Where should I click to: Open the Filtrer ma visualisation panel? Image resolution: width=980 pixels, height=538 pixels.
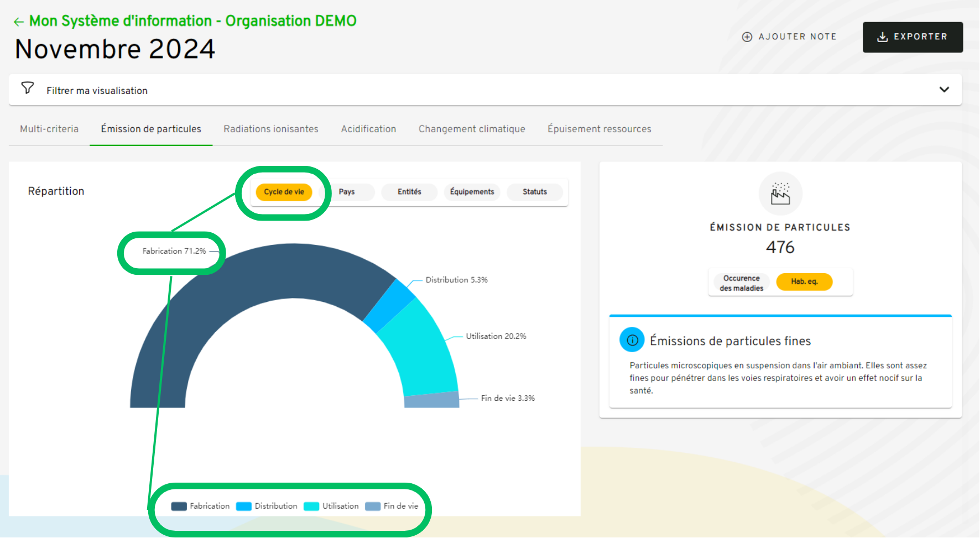[x=485, y=90]
